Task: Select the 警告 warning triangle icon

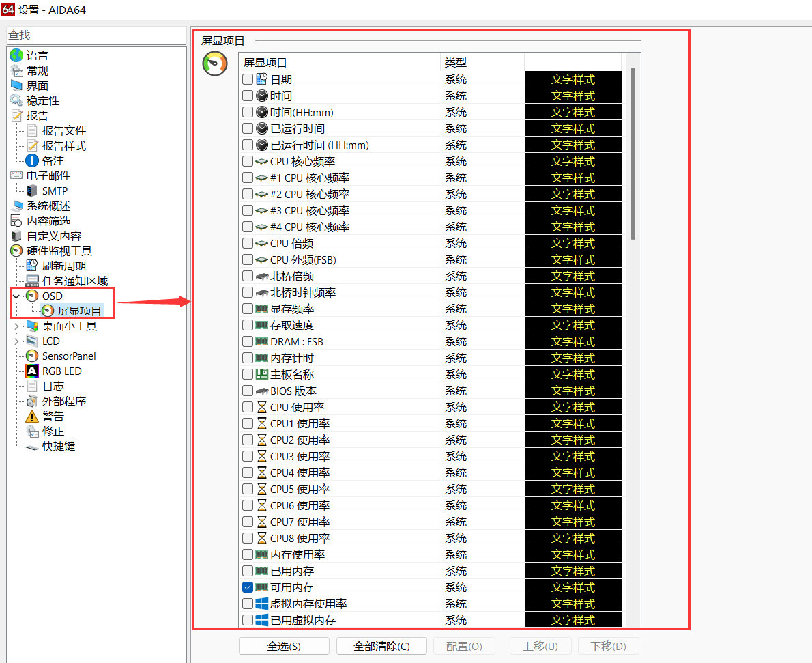Action: tap(33, 416)
